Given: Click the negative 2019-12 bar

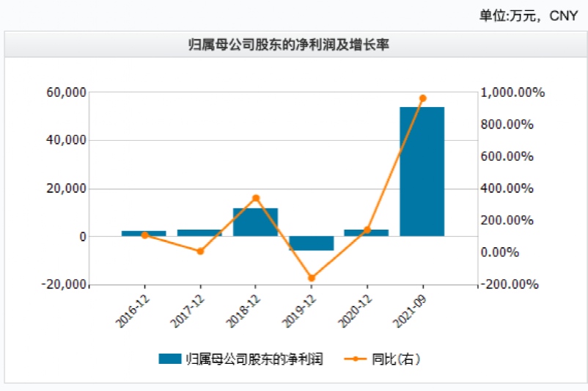Looking at the screenshot, I should coord(311,244).
